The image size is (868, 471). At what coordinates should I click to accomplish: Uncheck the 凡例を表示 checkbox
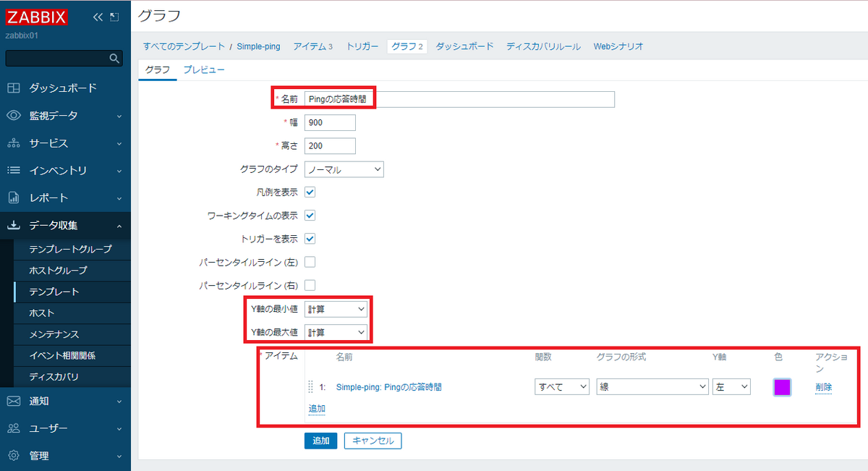(310, 192)
